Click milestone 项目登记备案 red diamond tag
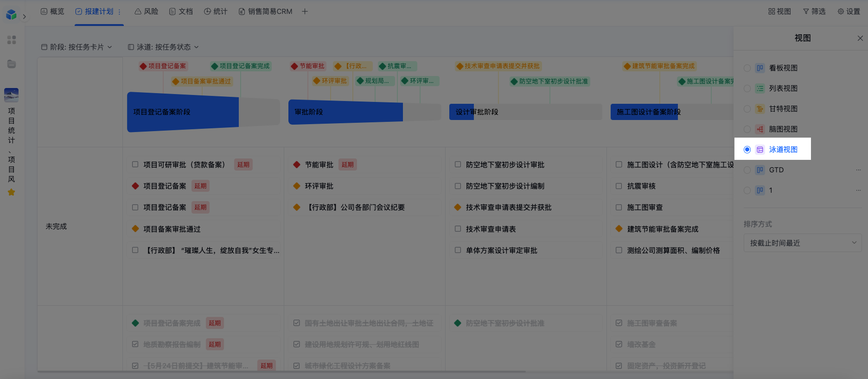 [x=163, y=66]
